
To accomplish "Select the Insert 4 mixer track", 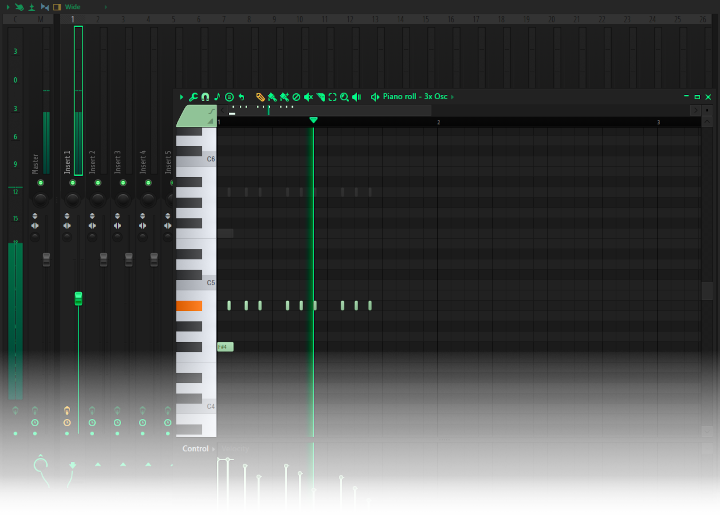I will coord(143,162).
